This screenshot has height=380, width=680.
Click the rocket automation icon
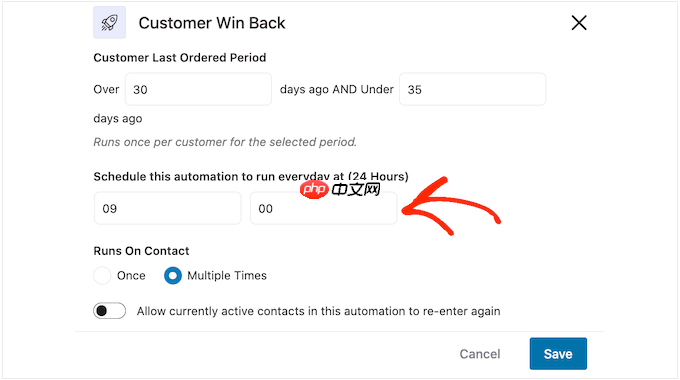109,23
